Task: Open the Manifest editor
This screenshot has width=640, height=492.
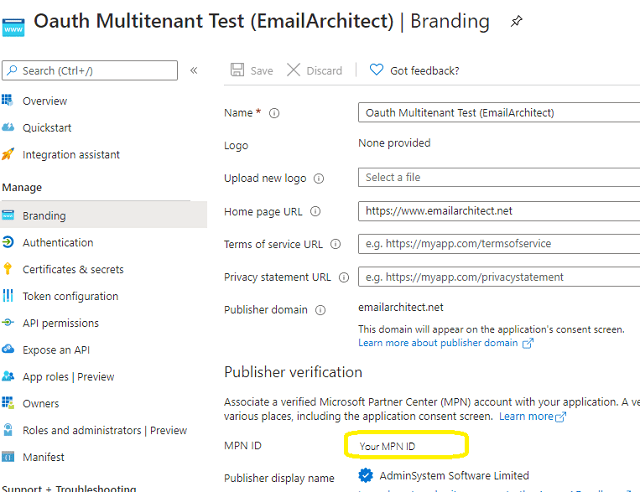Action: [x=43, y=457]
